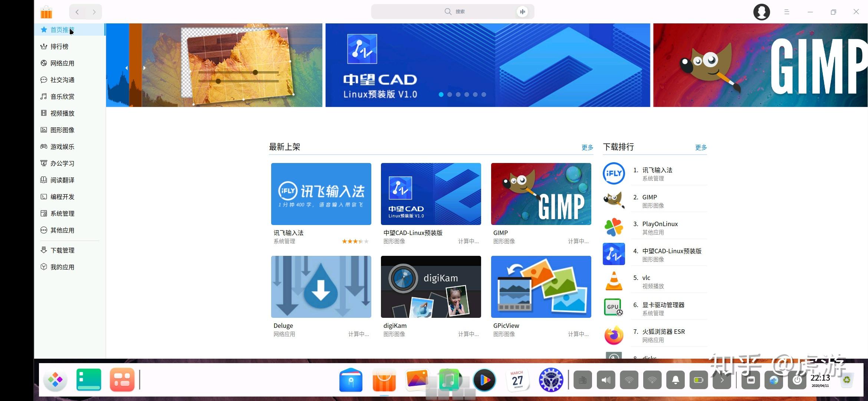Open the user account avatar
The width and height of the screenshot is (868, 401).
click(x=761, y=12)
